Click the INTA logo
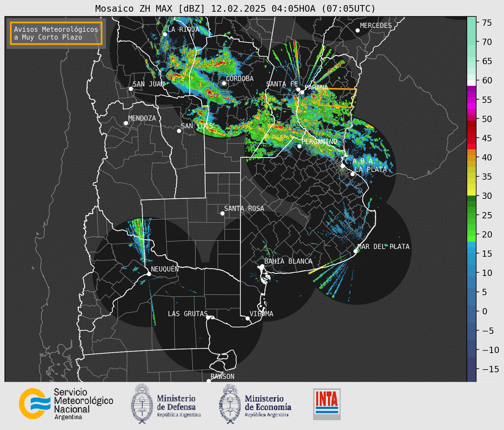 pos(327,404)
